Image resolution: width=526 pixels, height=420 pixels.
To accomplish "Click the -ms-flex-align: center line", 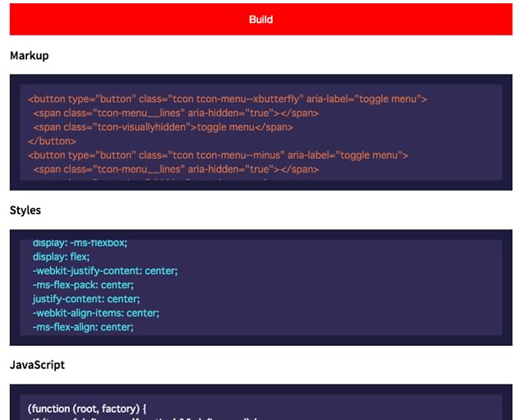I will [x=83, y=327].
